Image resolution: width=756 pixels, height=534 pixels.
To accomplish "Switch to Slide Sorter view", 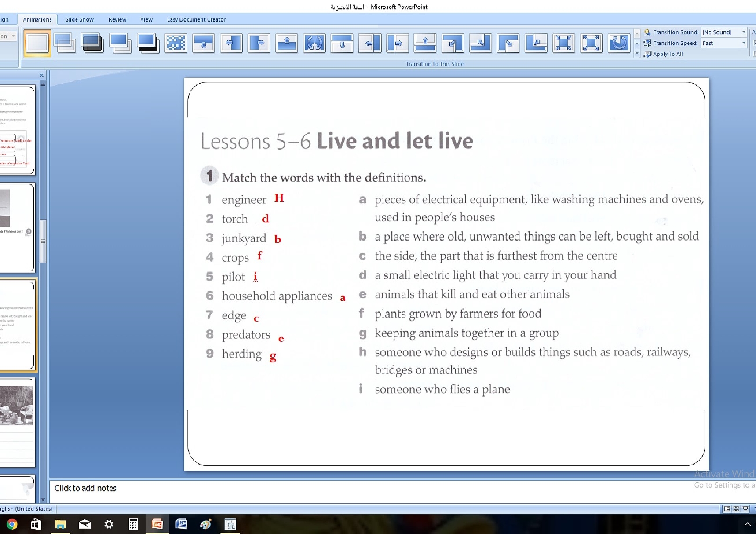I will click(736, 509).
